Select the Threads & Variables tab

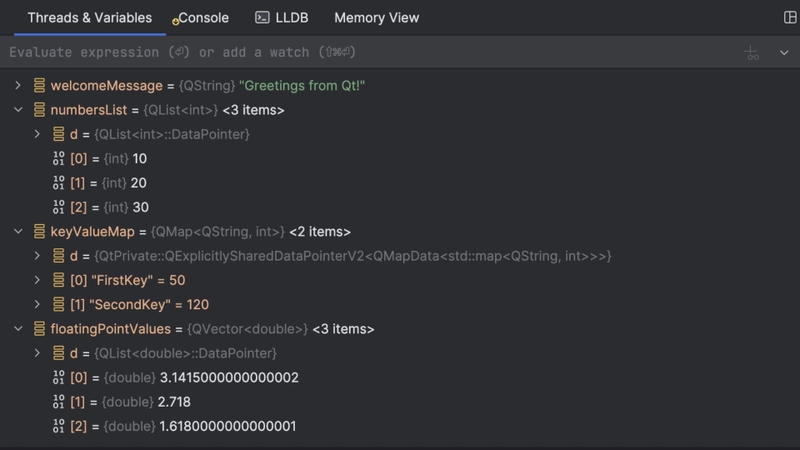coord(90,18)
